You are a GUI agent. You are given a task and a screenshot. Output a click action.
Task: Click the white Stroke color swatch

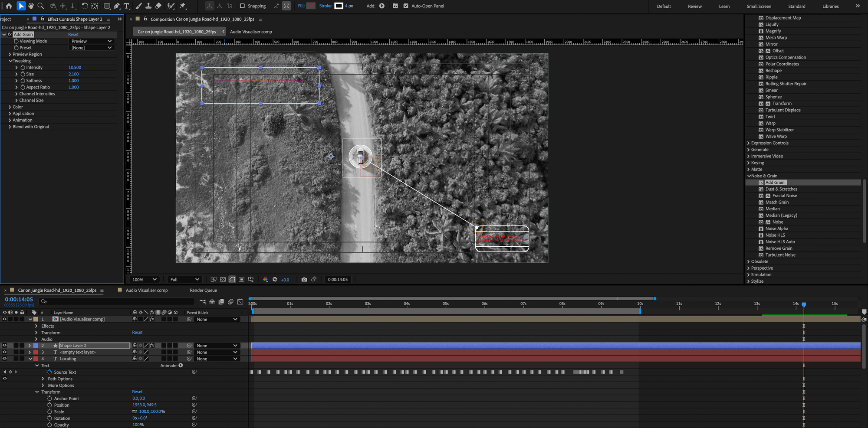[339, 6]
